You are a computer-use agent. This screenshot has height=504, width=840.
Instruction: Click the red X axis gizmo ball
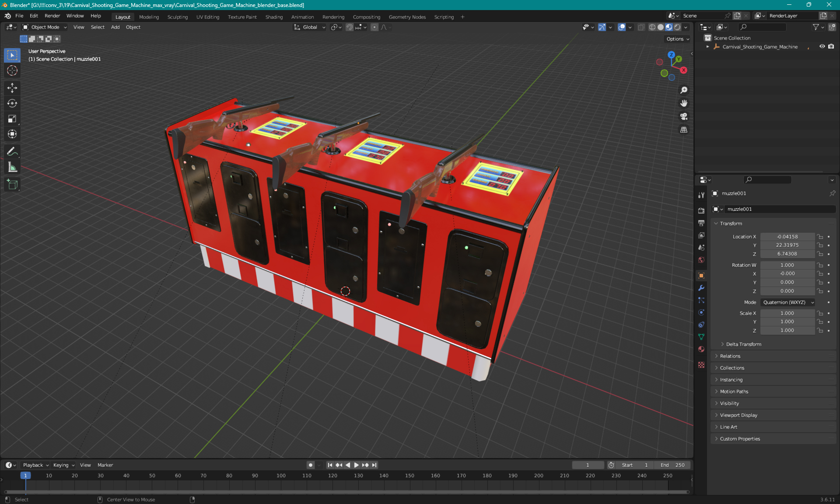684,70
